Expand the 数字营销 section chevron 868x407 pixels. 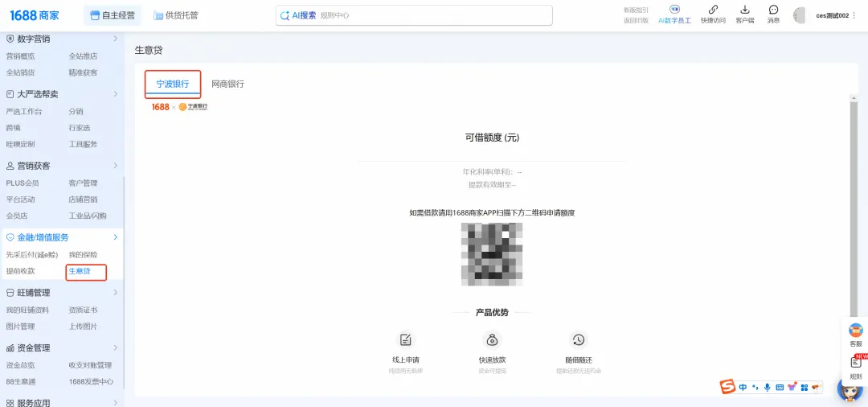[115, 39]
